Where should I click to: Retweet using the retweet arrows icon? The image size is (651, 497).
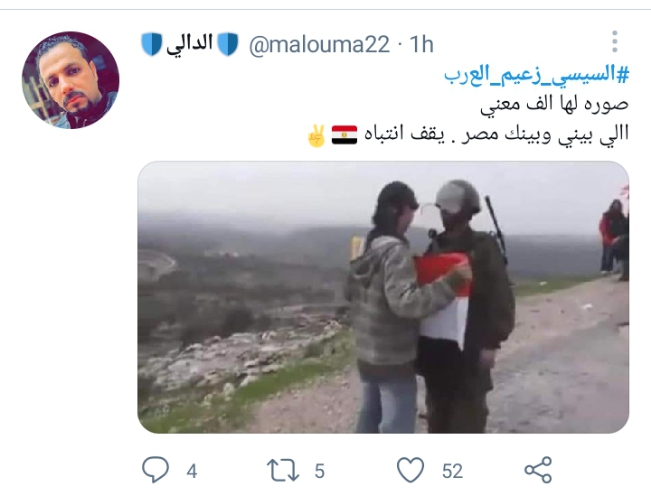tap(283, 470)
